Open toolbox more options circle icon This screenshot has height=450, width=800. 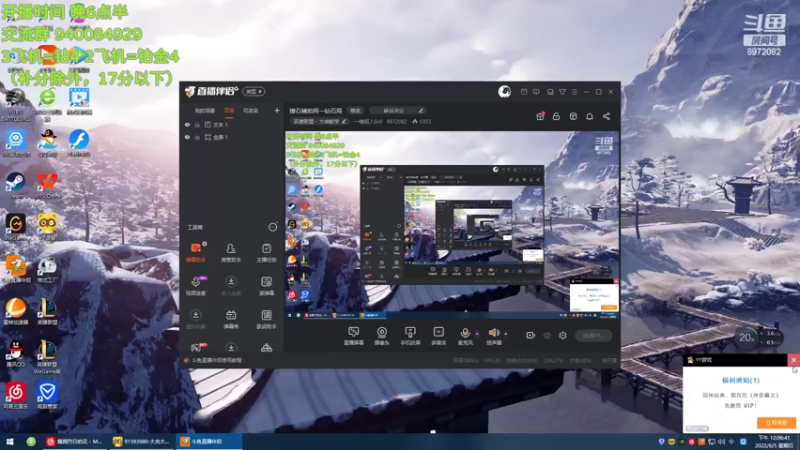pyautogui.click(x=273, y=227)
